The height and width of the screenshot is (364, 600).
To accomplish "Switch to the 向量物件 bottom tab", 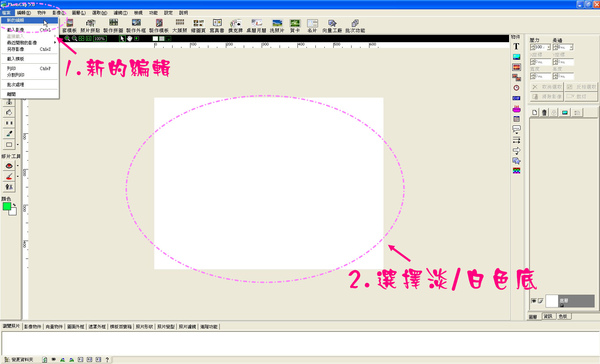I will point(54,326).
